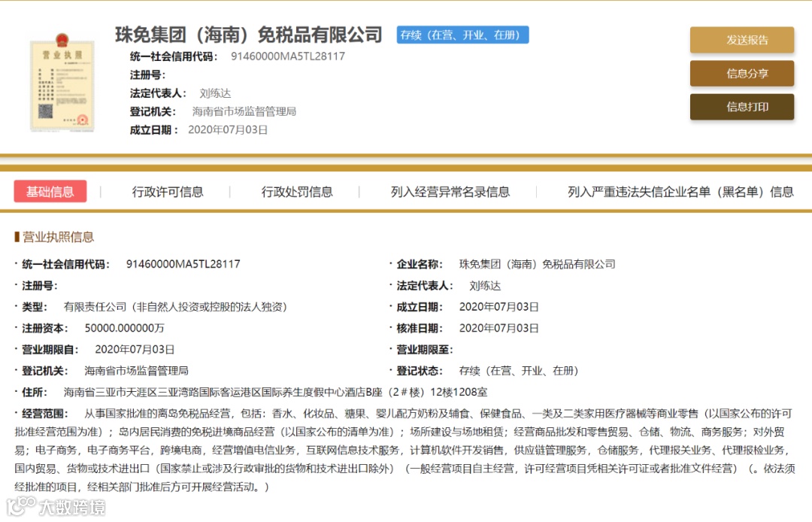The height and width of the screenshot is (522, 812).
Task: Open the 列入严重违法失信企业名单（黑名单）信息 tab
Action: [680, 192]
